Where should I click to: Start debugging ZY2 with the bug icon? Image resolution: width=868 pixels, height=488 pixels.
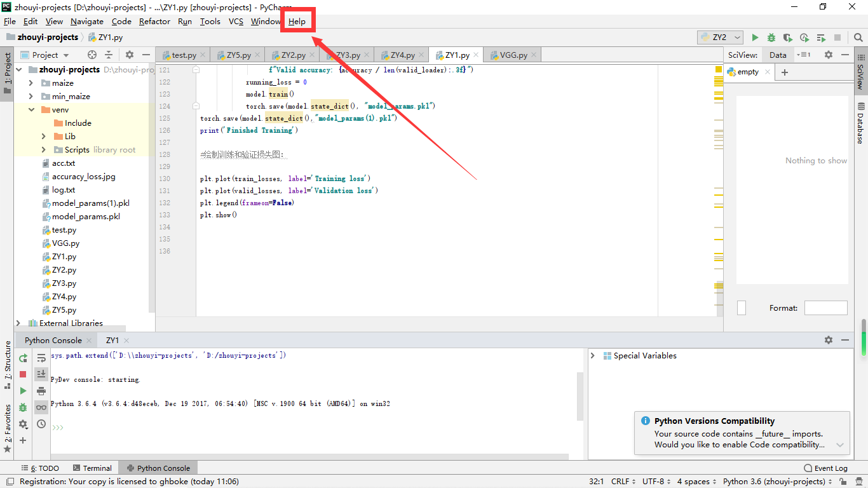[771, 37]
